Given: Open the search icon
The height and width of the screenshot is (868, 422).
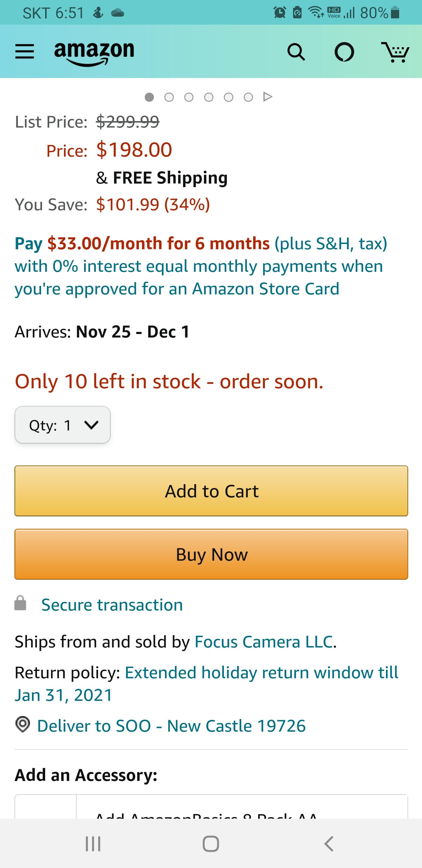Looking at the screenshot, I should [x=296, y=52].
